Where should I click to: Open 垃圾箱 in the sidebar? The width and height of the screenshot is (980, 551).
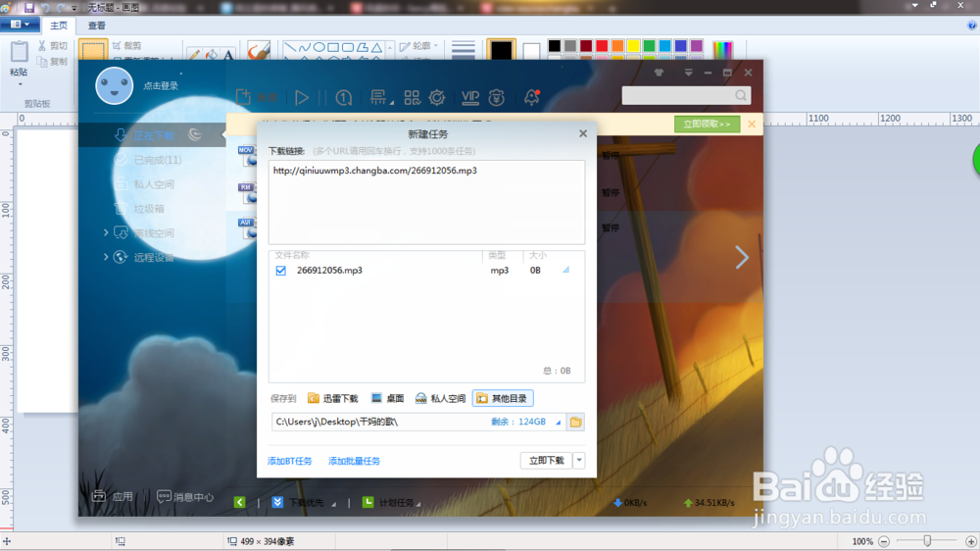tap(149, 208)
